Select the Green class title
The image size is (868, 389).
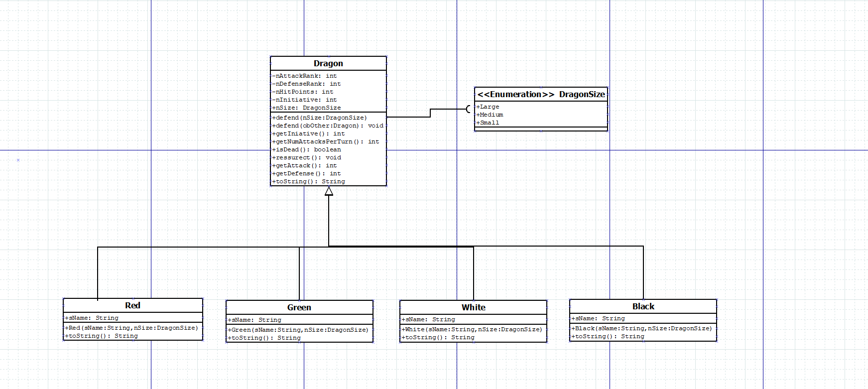pos(299,307)
